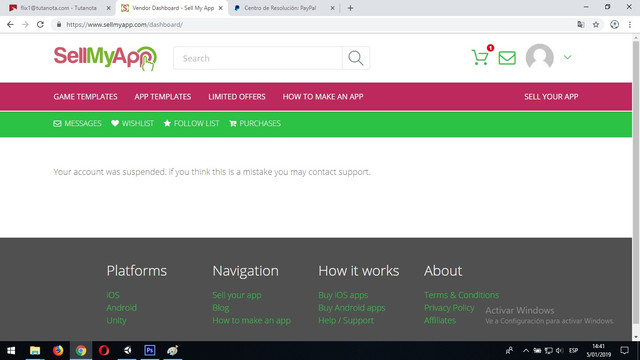Viewport: 640px width, 360px height.
Task: Launch Firefox from the taskbar
Action: click(58, 350)
